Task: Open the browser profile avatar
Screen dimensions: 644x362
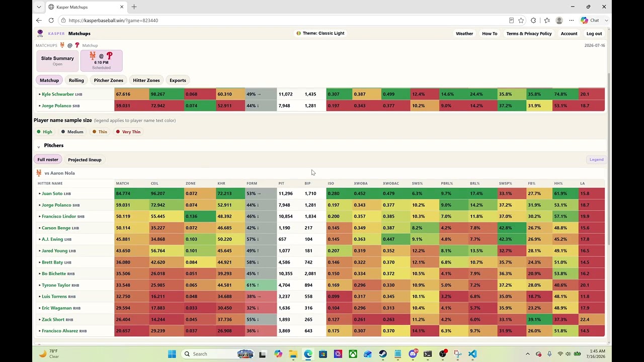Action: point(559,20)
